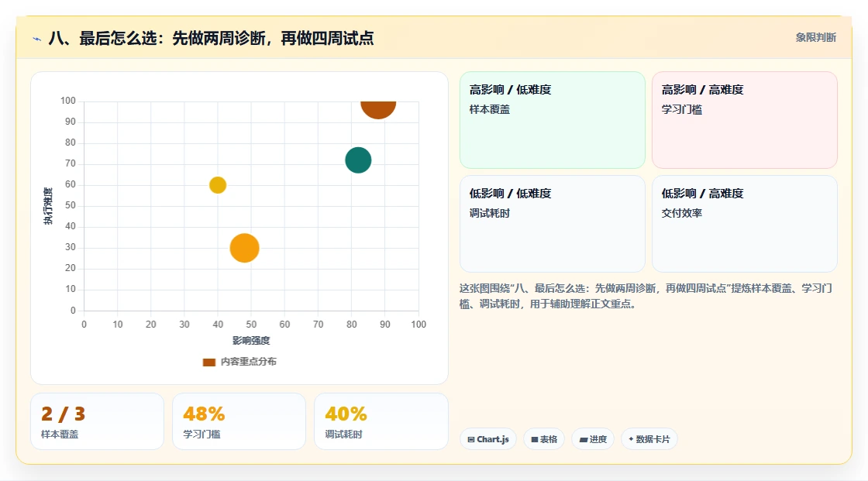Select the 低影响 / 高难度 quadrant card
Image resolution: width=868 pixels, height=481 pixels.
tap(745, 224)
